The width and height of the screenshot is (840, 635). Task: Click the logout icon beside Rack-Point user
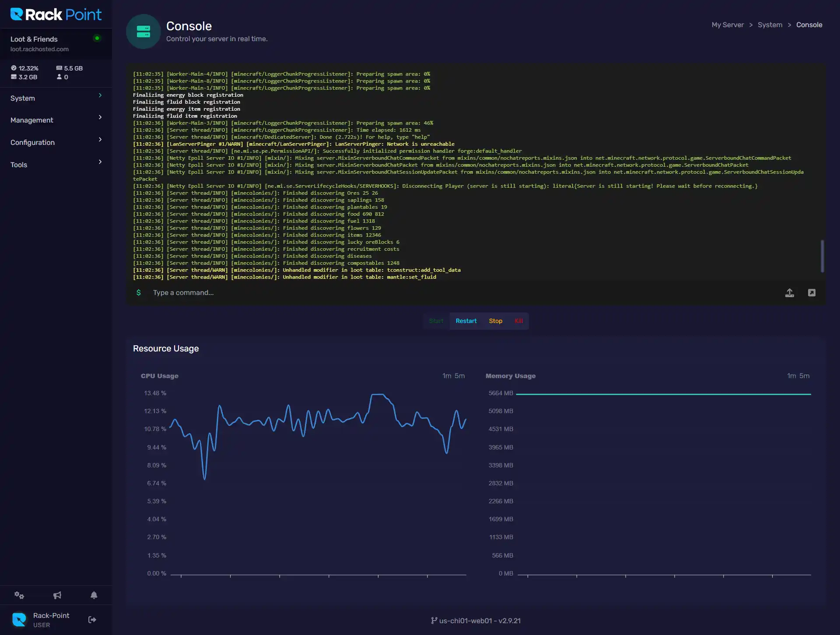coord(92,620)
